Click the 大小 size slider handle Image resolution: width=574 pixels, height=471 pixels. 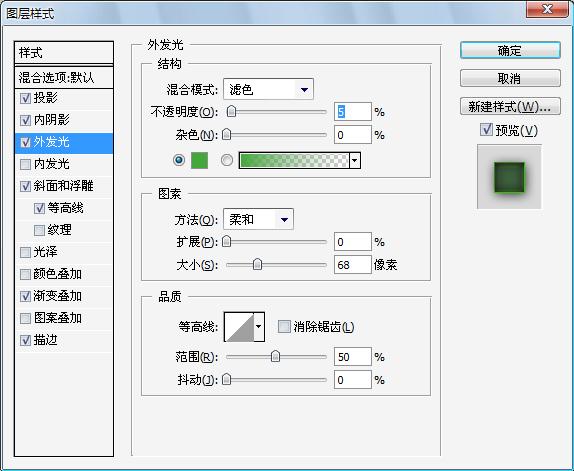pyautogui.click(x=258, y=264)
